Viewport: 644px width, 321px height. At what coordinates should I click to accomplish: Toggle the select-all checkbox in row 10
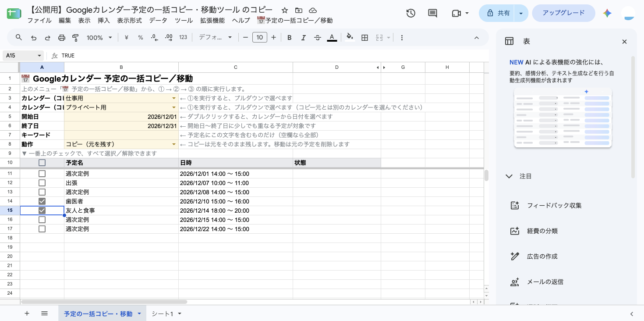coord(42,163)
